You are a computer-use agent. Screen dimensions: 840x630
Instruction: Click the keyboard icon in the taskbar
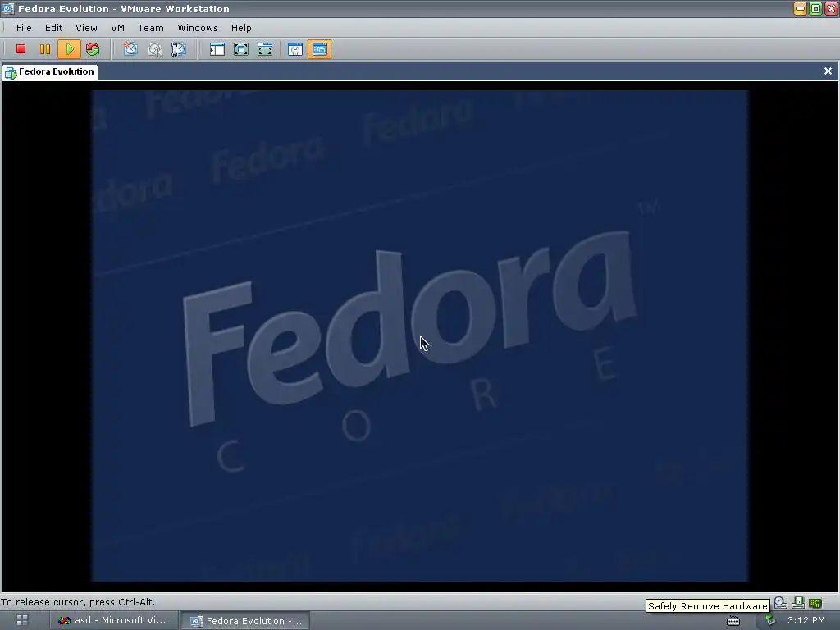tap(733, 621)
